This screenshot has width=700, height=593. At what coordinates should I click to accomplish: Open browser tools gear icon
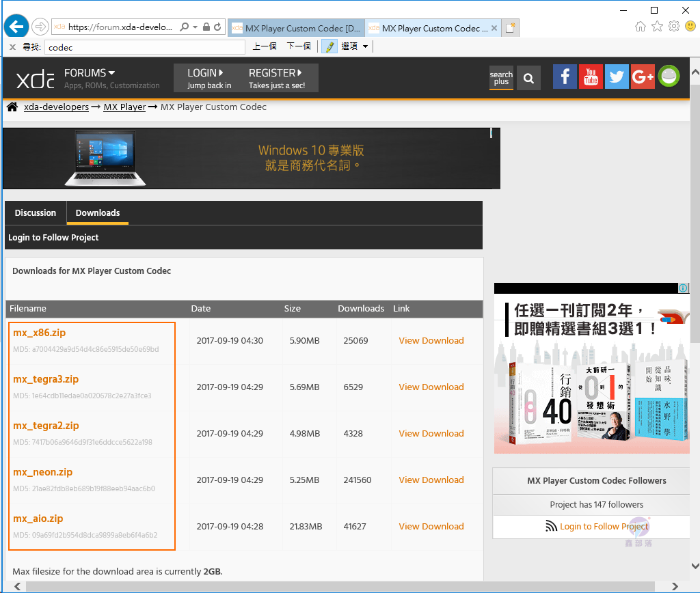pyautogui.click(x=674, y=27)
